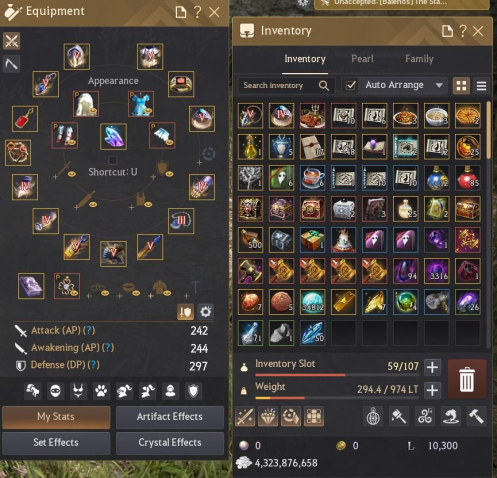Viewport: 497px width, 478px height.
Task: Click the trash can delete icon
Action: (467, 379)
